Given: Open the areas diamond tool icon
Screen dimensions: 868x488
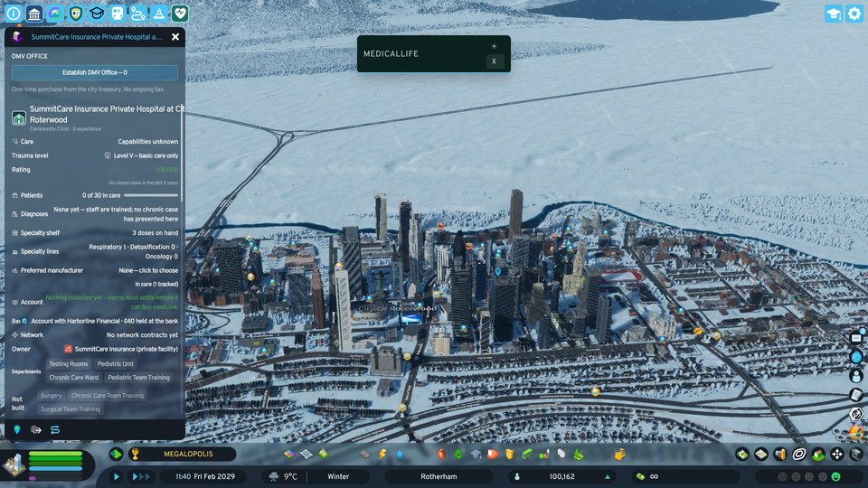Looking at the screenshot, I should pos(307,455).
